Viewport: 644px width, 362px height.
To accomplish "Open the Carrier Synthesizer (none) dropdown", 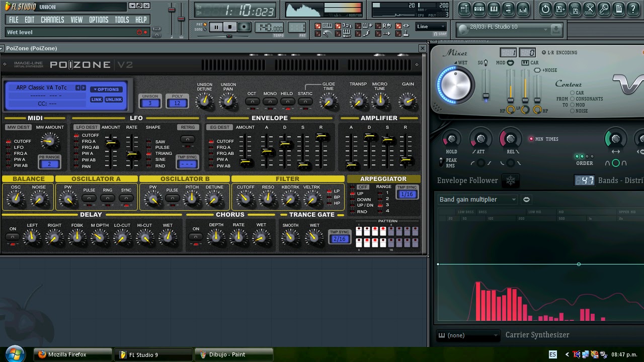I will point(468,335).
